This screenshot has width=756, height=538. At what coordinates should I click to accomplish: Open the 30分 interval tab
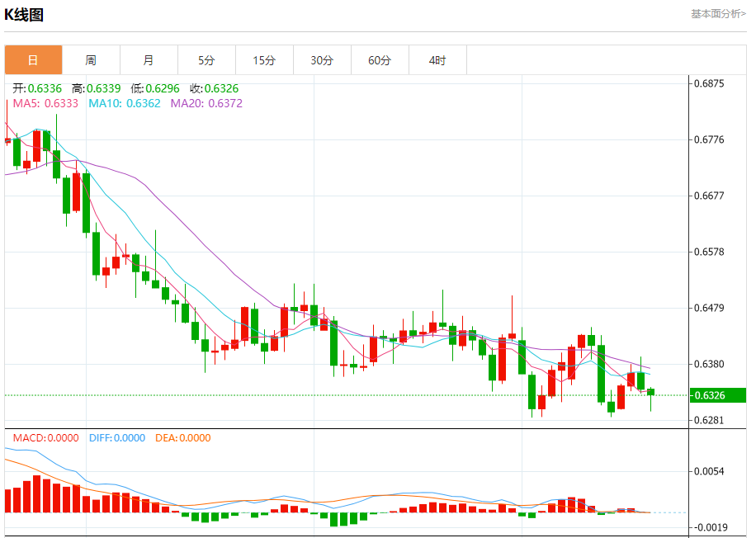[322, 59]
